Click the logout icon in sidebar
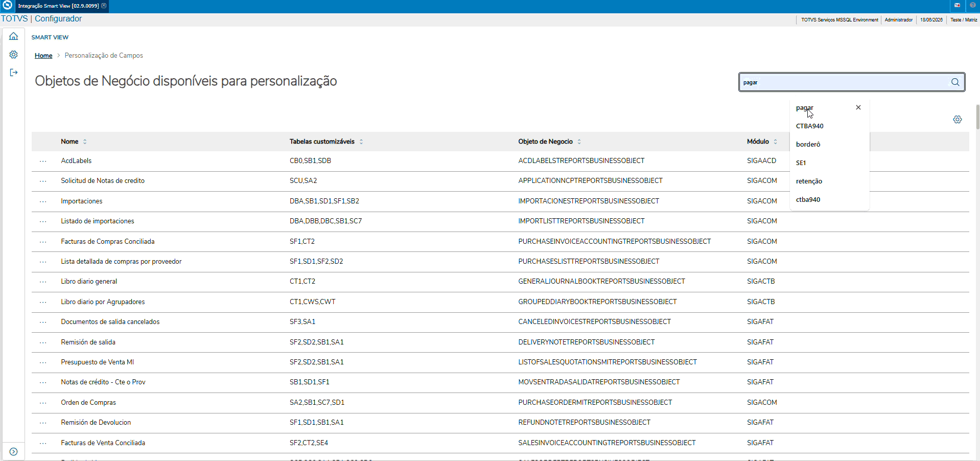The image size is (980, 461). (x=14, y=73)
